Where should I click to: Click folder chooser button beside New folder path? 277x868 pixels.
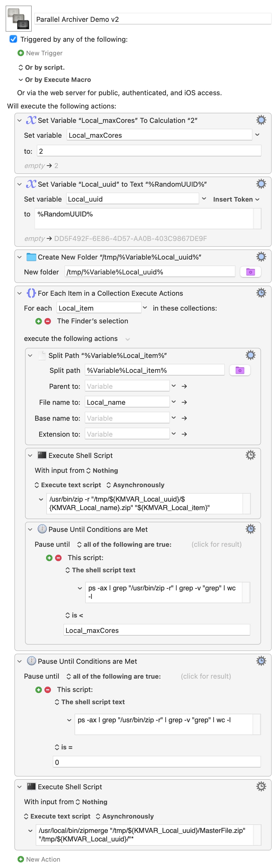click(x=250, y=272)
